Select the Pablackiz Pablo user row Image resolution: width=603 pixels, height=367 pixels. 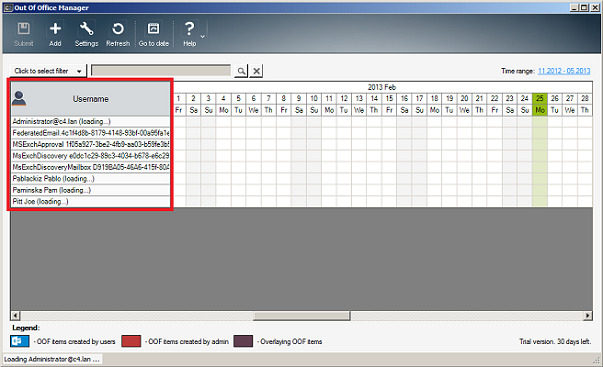click(90, 179)
